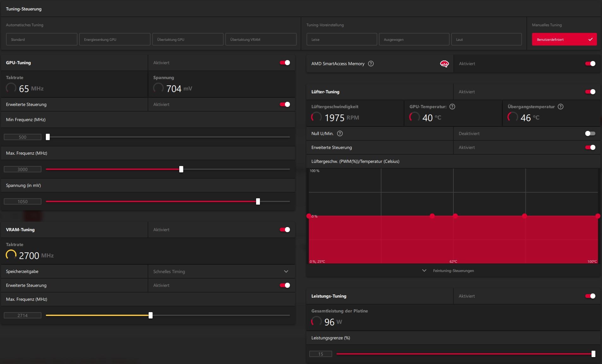
Task: Click the Manuelles Tuning label
Action: pyautogui.click(x=547, y=25)
